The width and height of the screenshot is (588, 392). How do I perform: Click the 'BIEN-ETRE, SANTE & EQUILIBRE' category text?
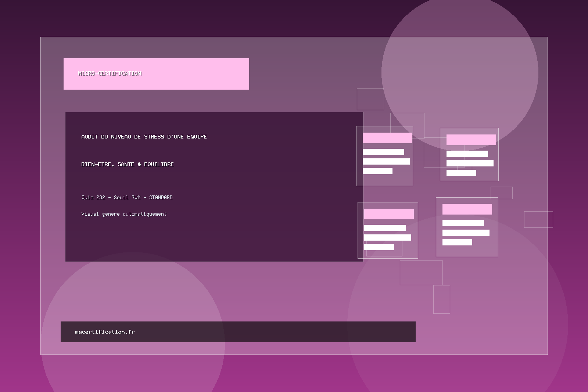[x=127, y=164]
